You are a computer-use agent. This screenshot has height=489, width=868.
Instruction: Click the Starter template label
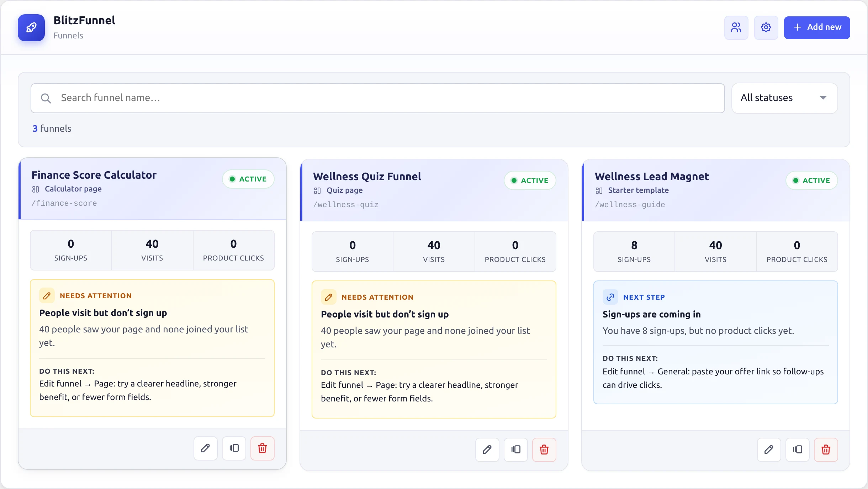[638, 190]
